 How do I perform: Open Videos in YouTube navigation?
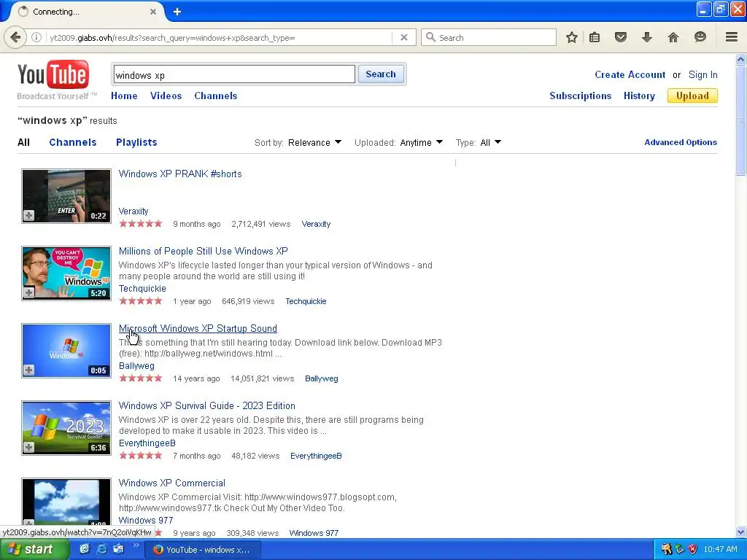(x=166, y=96)
